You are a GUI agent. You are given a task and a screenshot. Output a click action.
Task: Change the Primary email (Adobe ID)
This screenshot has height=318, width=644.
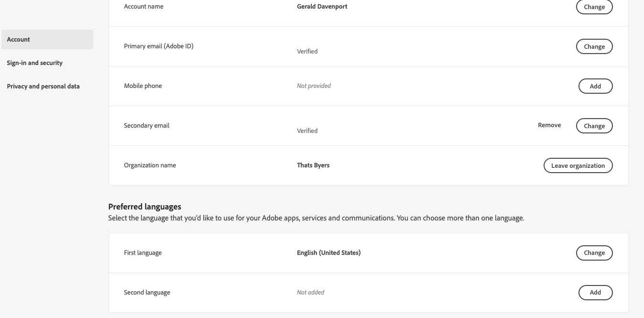(594, 46)
